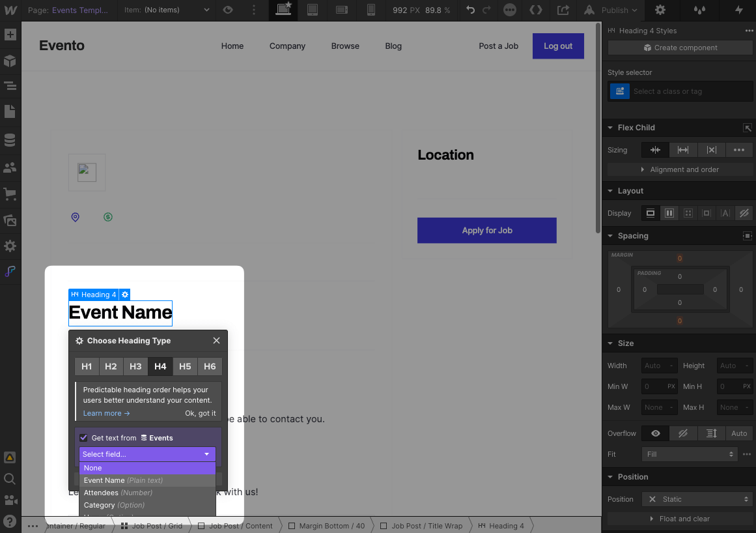Select H5 heading type
The width and height of the screenshot is (756, 533).
tap(185, 366)
